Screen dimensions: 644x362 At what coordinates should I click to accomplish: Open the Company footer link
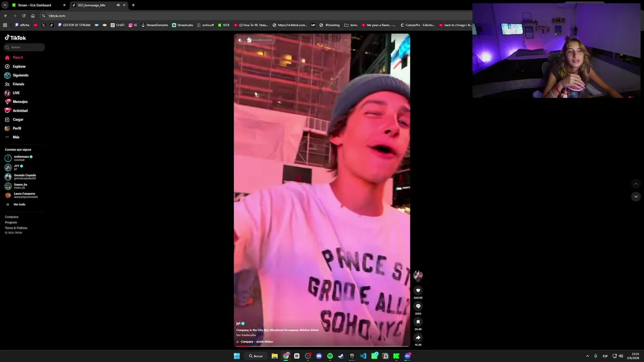[12, 217]
